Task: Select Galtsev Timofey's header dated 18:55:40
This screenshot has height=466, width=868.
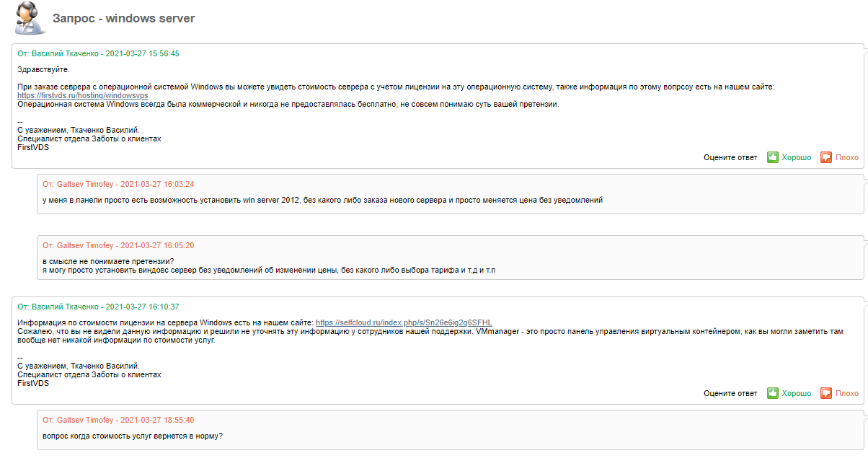Action: (x=118, y=420)
